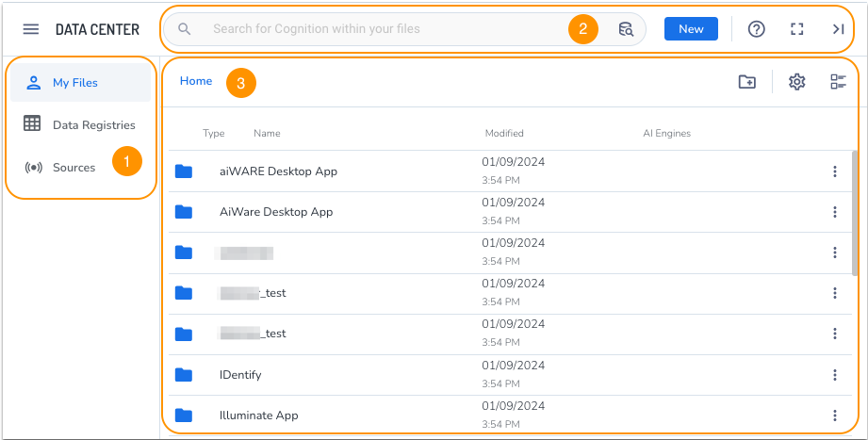Open the more options menu for Illuminate App
This screenshot has width=868, height=440.
[835, 416]
